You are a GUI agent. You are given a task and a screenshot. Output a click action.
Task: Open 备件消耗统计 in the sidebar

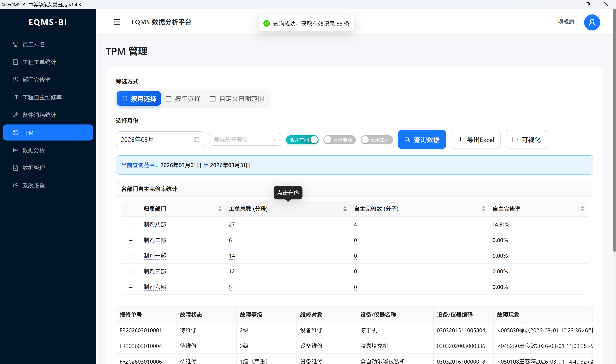[48, 115]
